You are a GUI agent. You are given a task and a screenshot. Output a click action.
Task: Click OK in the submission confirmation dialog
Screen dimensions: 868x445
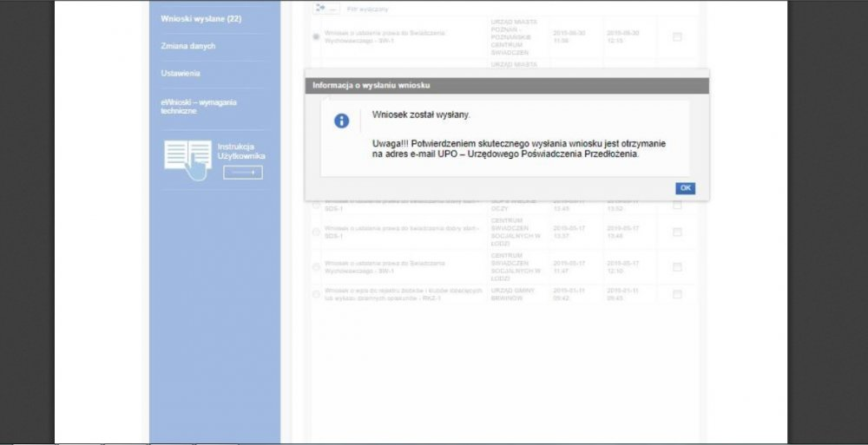(685, 188)
